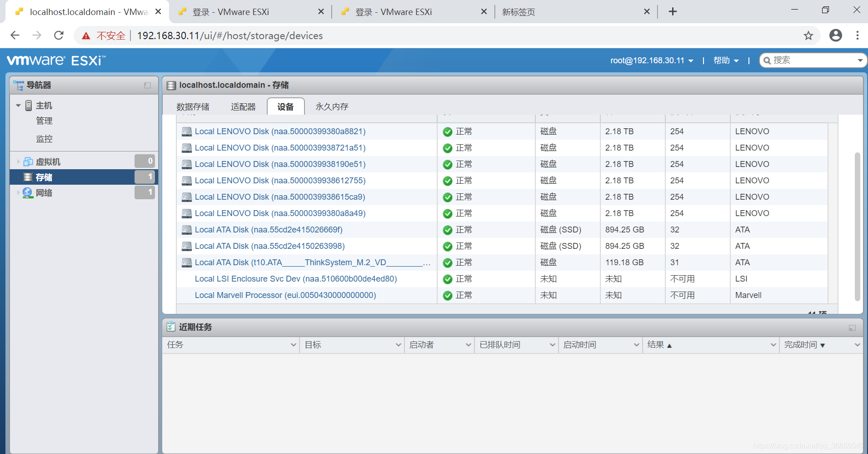Collapse the Host (主机) tree node
The width and height of the screenshot is (868, 454).
[x=18, y=106]
